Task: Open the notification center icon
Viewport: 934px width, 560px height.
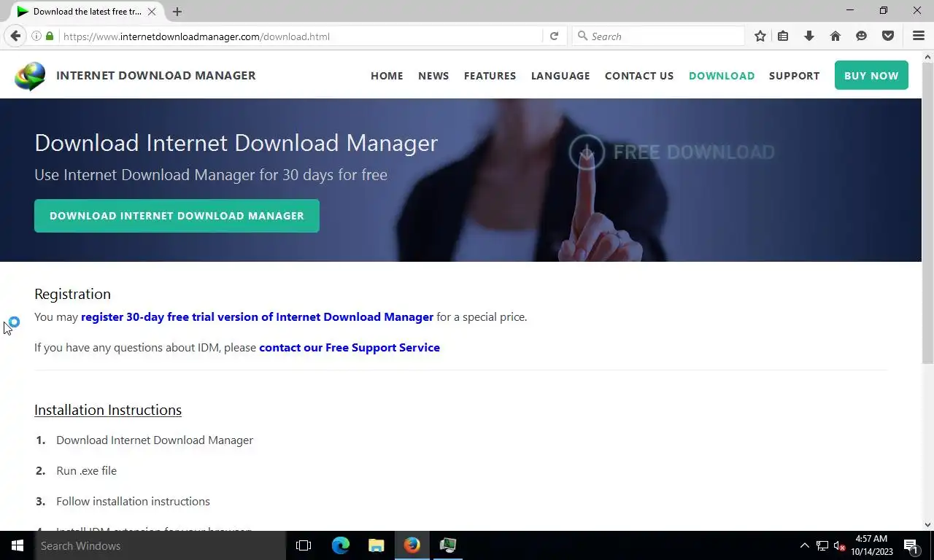Action: tap(911, 545)
